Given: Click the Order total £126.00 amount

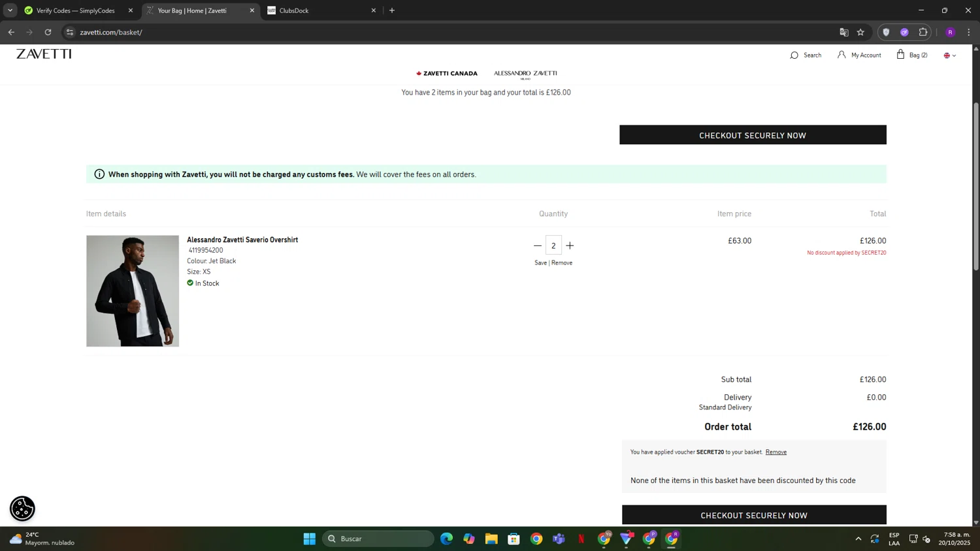Looking at the screenshot, I should pyautogui.click(x=870, y=426).
